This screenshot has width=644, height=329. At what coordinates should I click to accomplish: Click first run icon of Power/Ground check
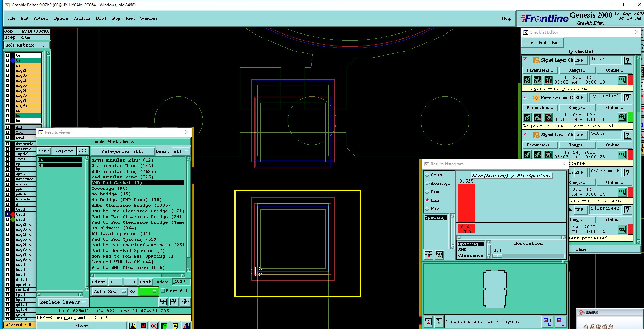527,117
